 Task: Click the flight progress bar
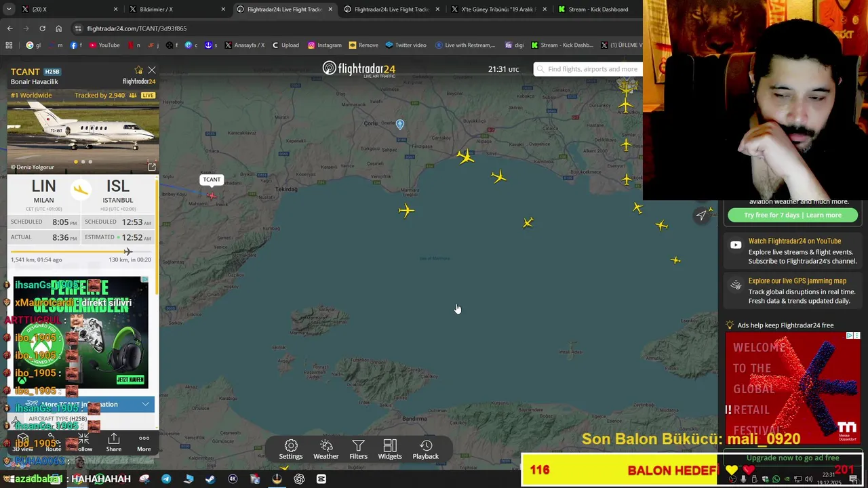(81, 252)
